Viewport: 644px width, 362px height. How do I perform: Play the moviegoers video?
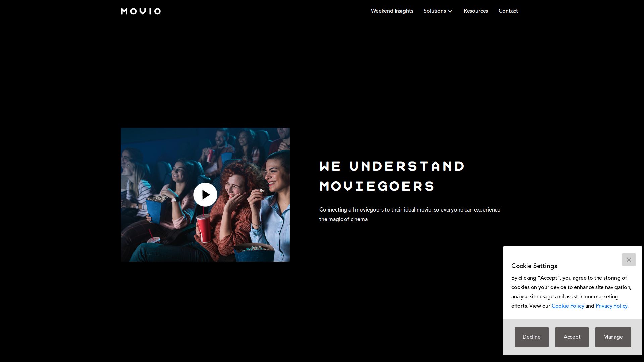click(205, 195)
